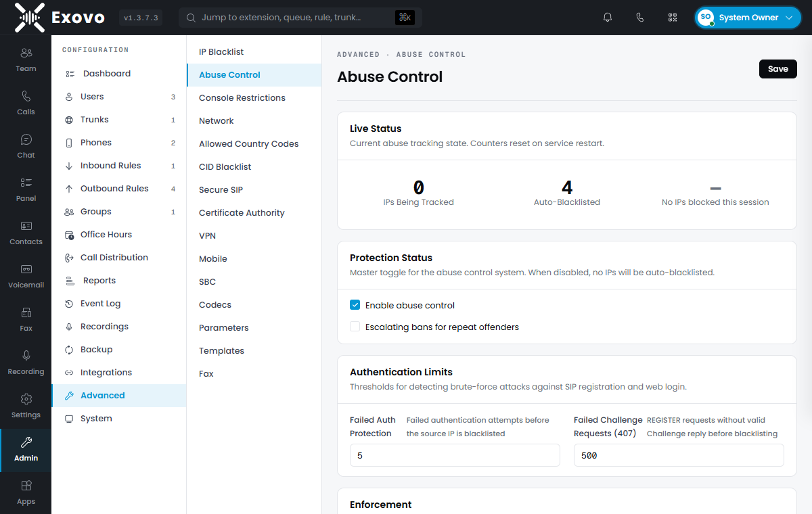
Task: Open the Contacts section in the left rail
Action: coord(26,233)
